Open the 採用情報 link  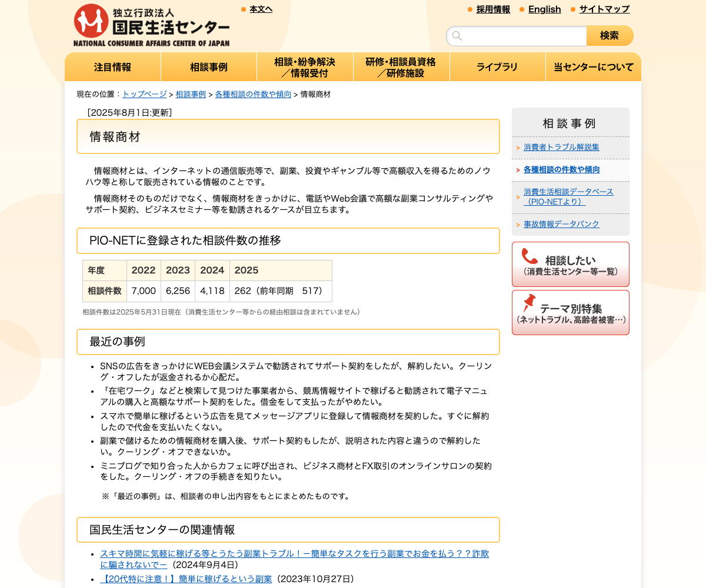point(493,9)
